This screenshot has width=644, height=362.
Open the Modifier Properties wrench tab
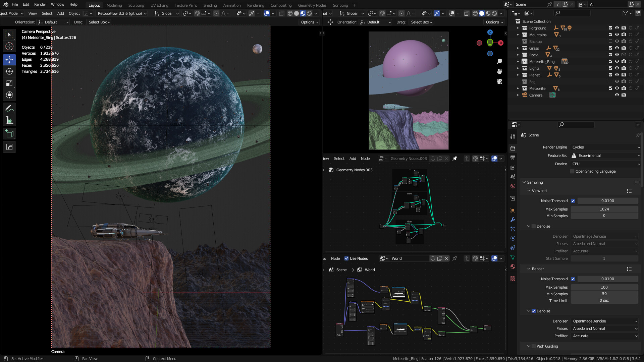[513, 220]
